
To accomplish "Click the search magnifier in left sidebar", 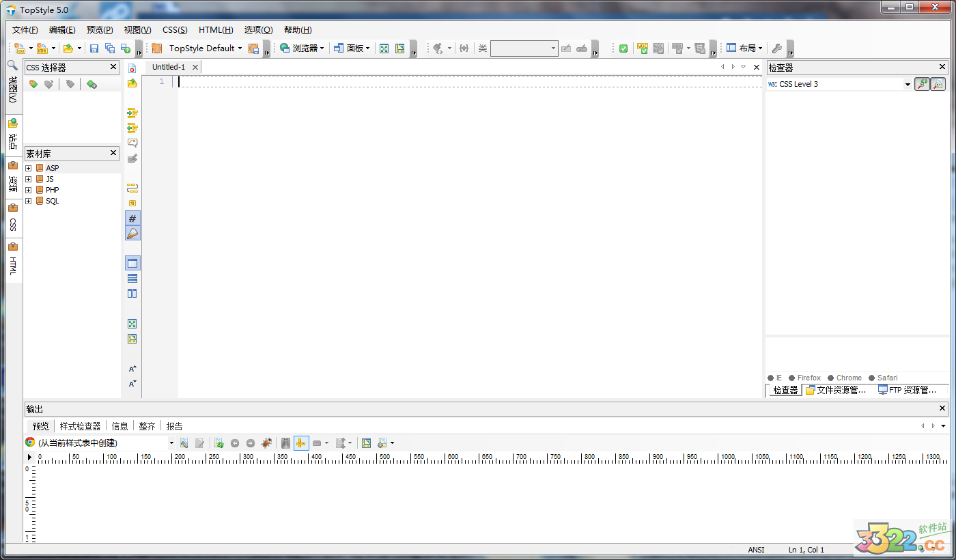I will [x=12, y=65].
